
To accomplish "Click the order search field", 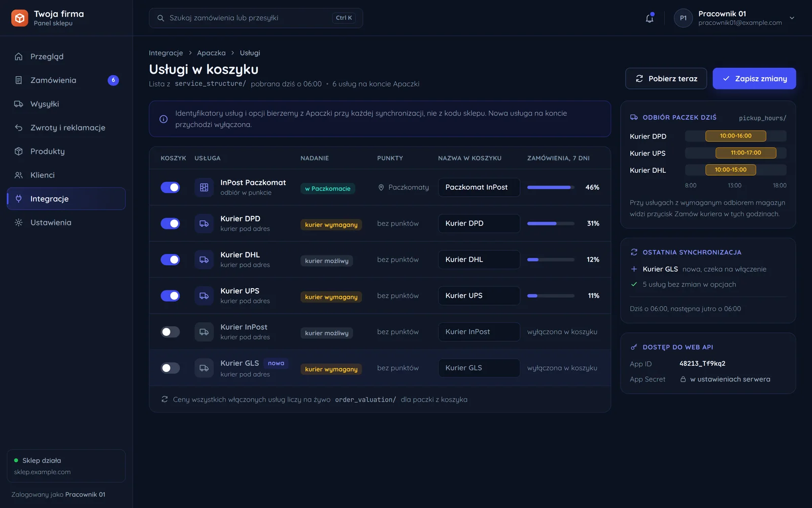I will pos(256,18).
